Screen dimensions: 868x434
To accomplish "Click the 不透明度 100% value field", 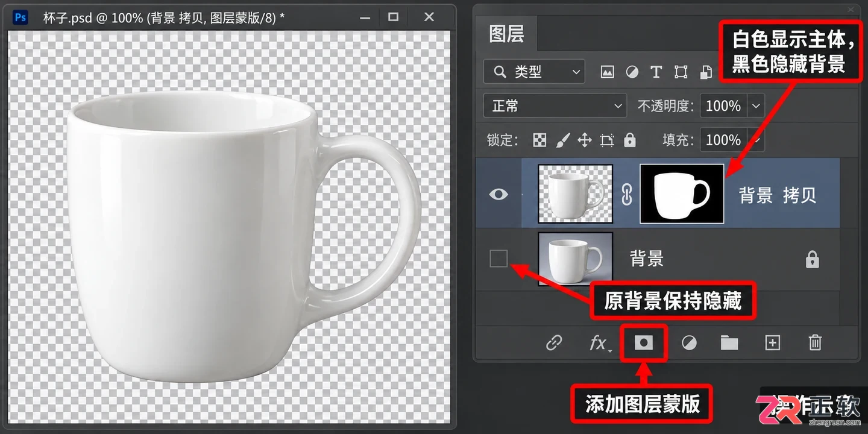I will tap(723, 106).
